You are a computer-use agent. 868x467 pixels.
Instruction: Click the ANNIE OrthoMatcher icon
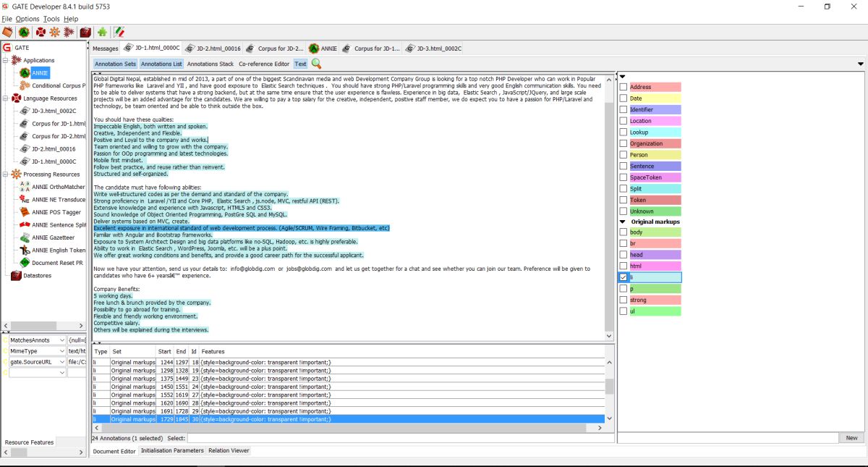pos(25,187)
